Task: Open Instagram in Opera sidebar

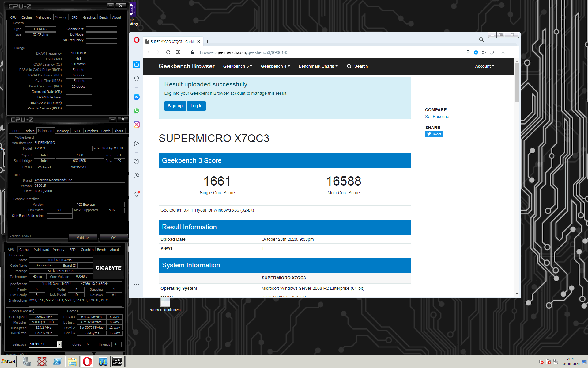Action: 137,125
